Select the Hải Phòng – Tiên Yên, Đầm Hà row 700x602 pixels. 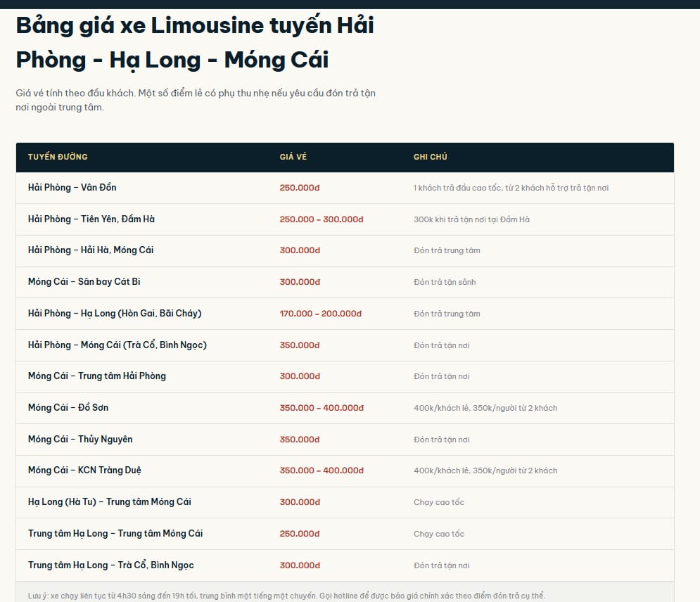coord(345,219)
